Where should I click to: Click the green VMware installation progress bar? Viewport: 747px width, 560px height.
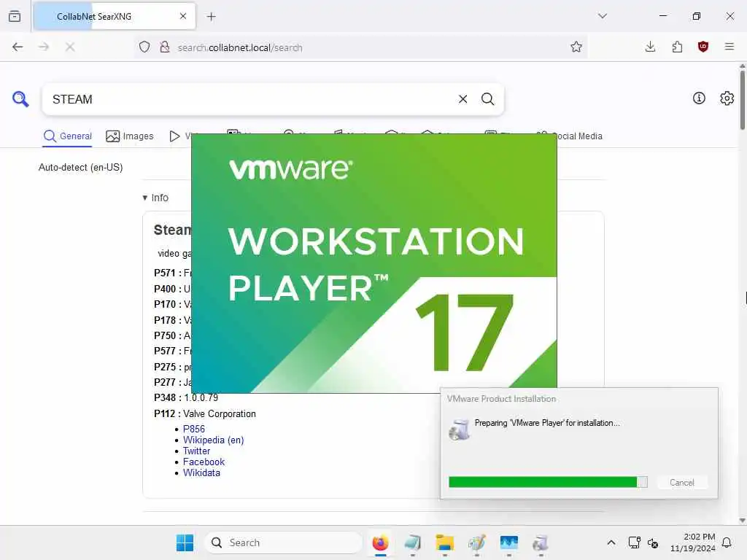coord(548,483)
